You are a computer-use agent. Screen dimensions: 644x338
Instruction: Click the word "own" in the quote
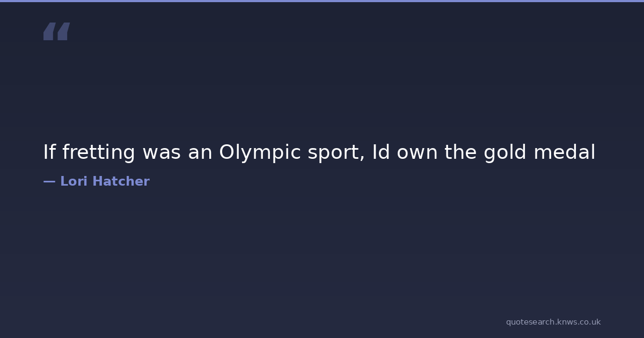coord(418,153)
